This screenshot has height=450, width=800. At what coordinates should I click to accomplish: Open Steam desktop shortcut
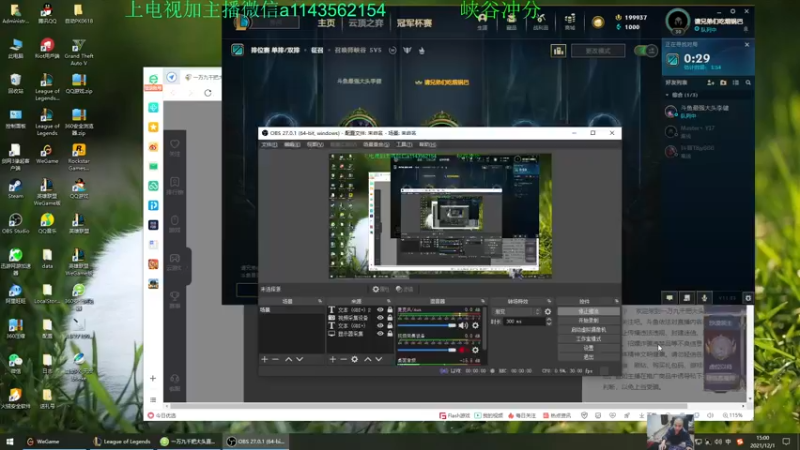point(15,189)
